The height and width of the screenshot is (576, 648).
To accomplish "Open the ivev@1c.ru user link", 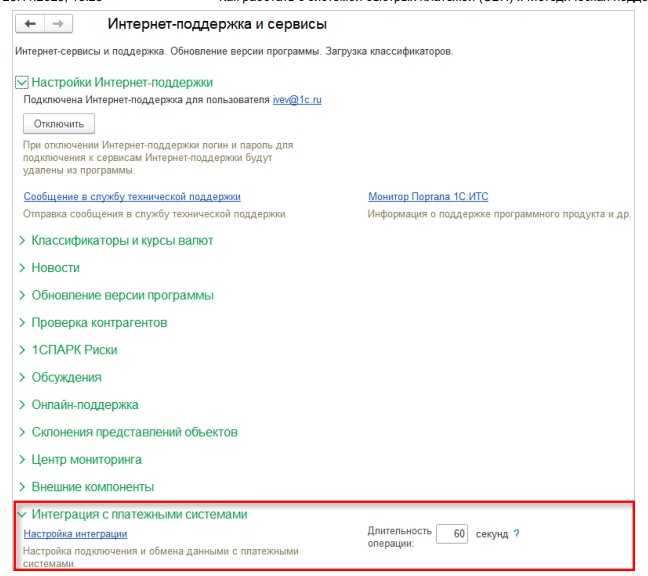I will 297,100.
